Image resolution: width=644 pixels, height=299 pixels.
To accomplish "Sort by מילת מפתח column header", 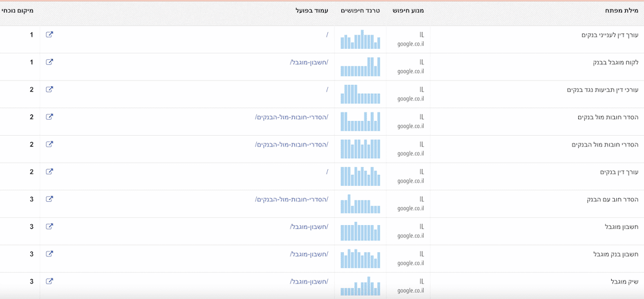I will click(620, 11).
